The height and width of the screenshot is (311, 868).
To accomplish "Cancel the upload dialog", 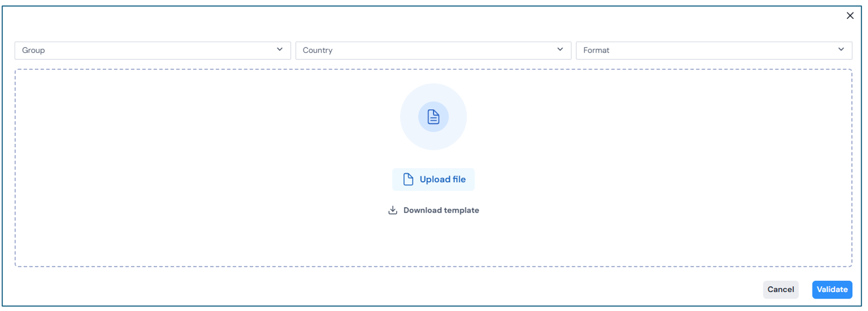I will pyautogui.click(x=780, y=289).
